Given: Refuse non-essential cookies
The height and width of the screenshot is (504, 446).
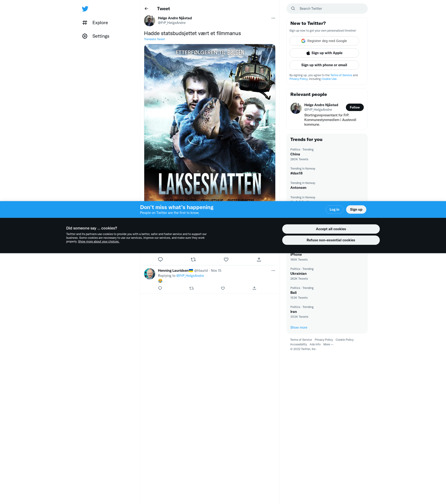Looking at the screenshot, I should click(331, 240).
